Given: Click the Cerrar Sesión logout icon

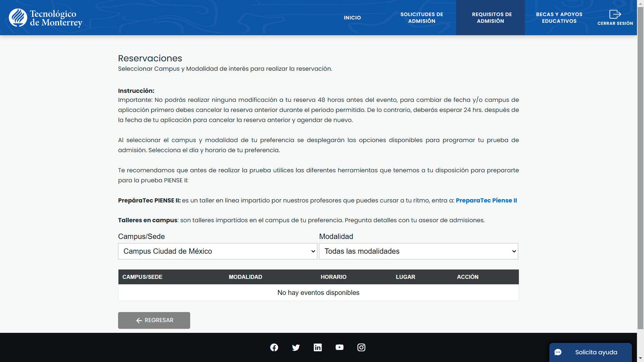Looking at the screenshot, I should click(615, 14).
